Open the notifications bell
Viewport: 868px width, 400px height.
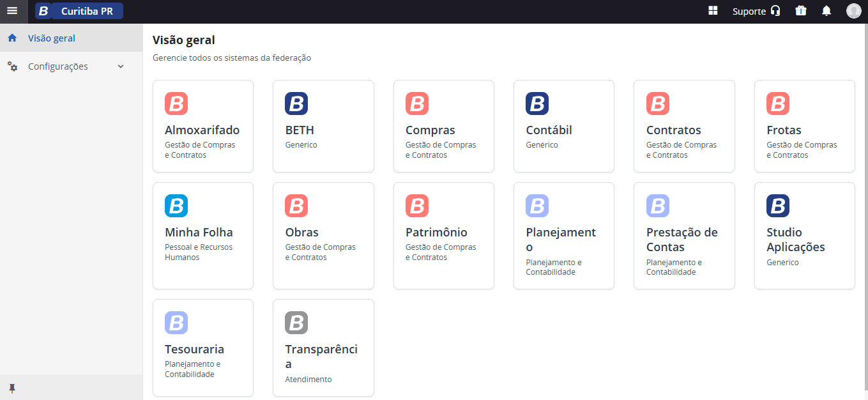[x=826, y=11]
